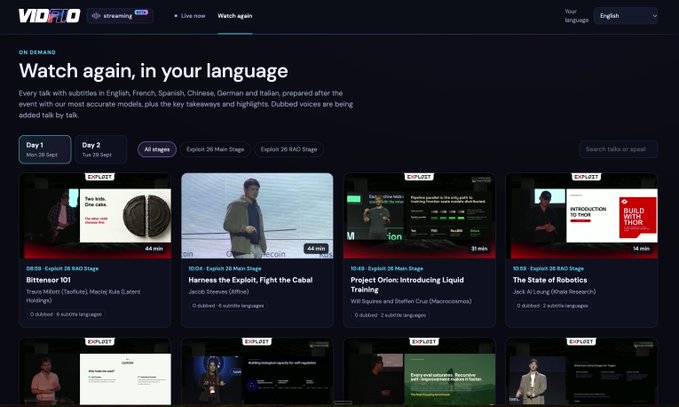Image resolution: width=679 pixels, height=407 pixels.
Task: Click the dubbed badge under Bittensor 101
Action: tap(66, 314)
